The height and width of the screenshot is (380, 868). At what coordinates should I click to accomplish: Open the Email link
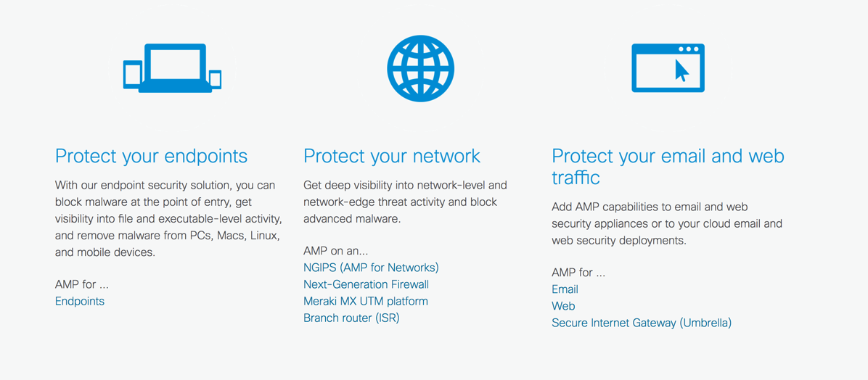(x=565, y=289)
